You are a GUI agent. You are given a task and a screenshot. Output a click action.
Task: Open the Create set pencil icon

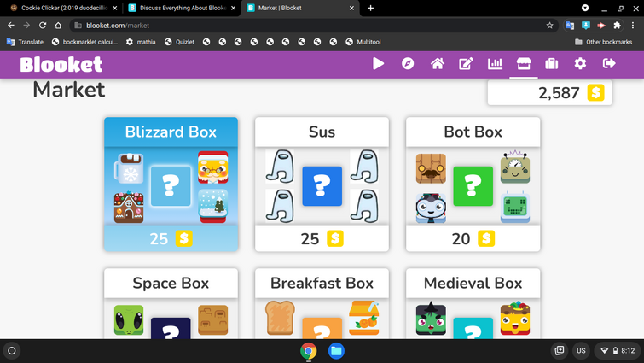[466, 64]
